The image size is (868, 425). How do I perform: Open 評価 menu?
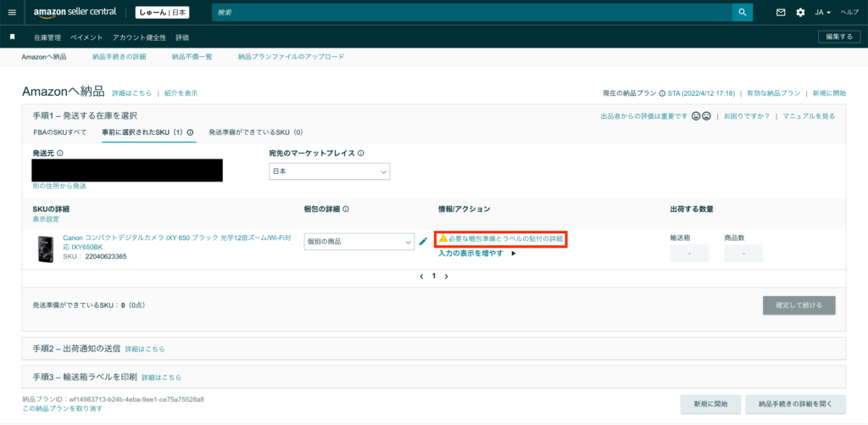(x=182, y=37)
